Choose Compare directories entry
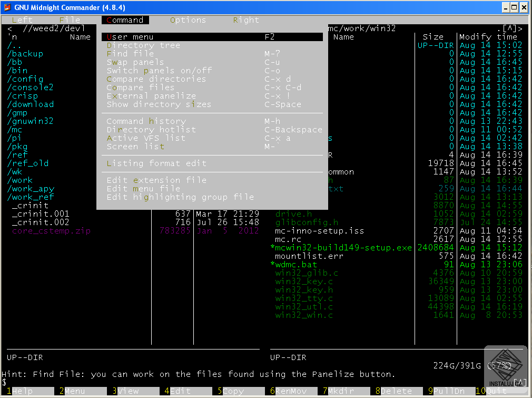The width and height of the screenshot is (532, 398). (156, 79)
